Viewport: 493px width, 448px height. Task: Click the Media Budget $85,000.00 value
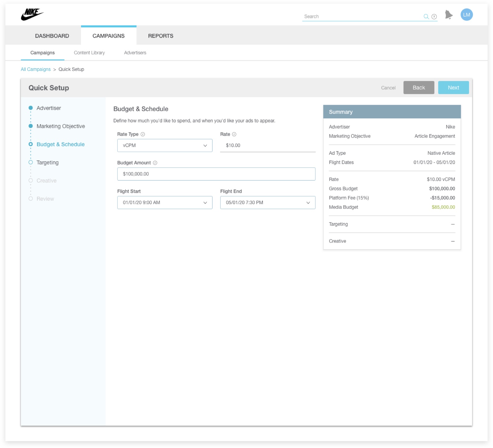pos(443,207)
